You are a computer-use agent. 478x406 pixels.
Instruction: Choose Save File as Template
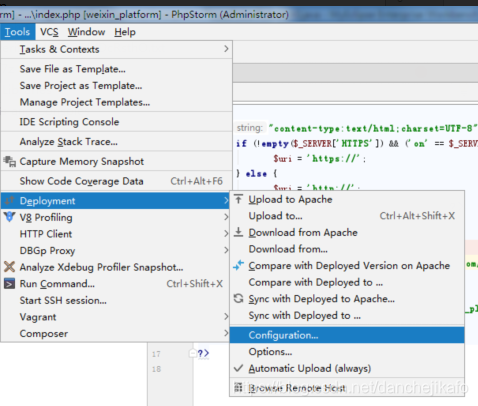pos(116,69)
